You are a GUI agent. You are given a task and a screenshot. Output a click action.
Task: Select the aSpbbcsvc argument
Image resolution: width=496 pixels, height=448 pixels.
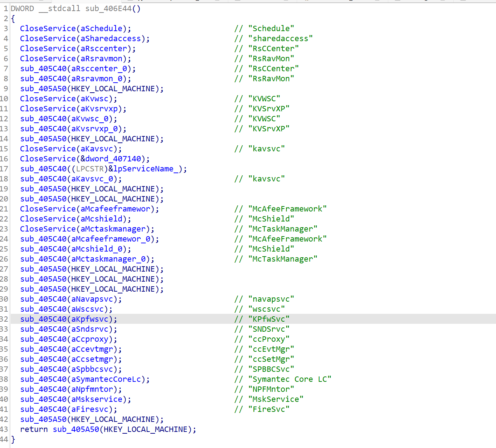click(x=92, y=369)
